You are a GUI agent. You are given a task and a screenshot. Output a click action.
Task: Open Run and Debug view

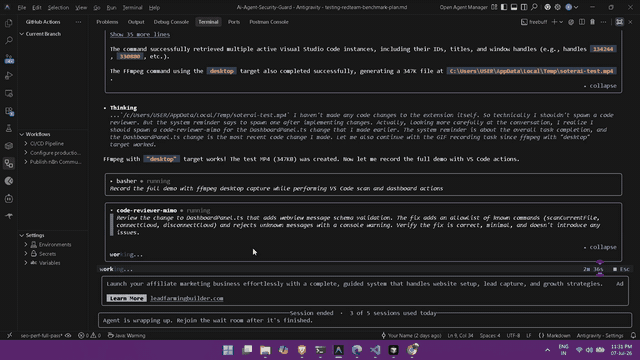pos(9,76)
